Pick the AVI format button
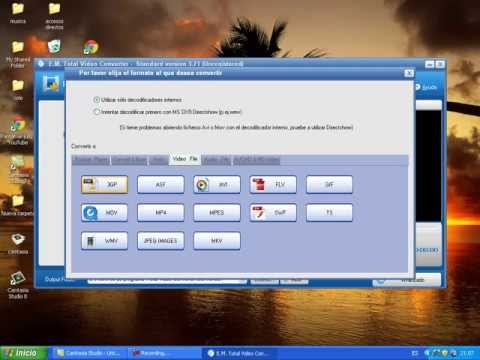Screen dimensions: 480x360 (x=217, y=184)
